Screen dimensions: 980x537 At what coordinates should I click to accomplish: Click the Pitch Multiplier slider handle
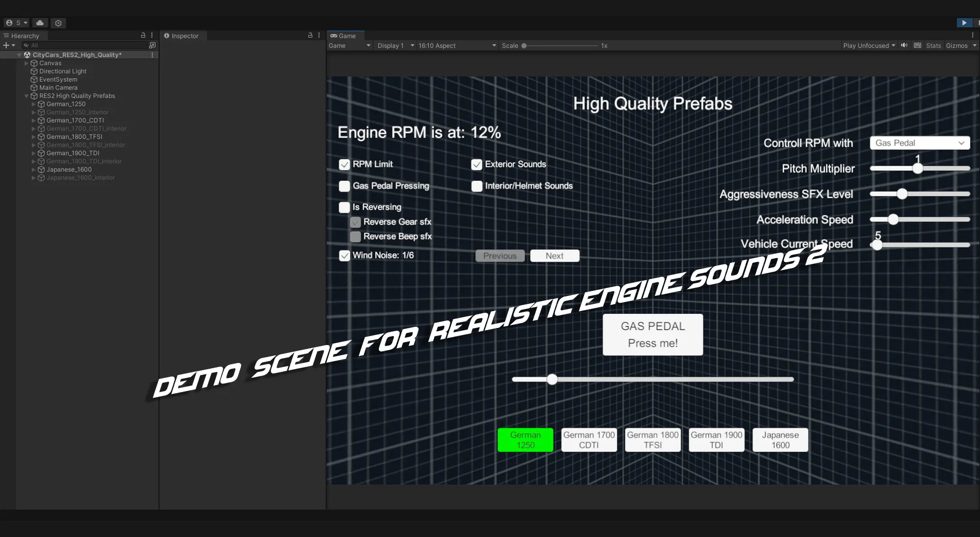coord(917,169)
